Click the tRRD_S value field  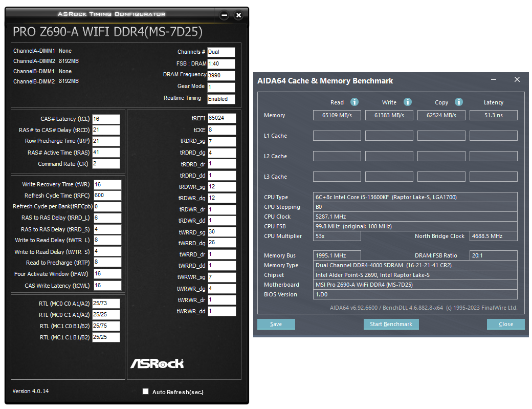[x=107, y=229]
